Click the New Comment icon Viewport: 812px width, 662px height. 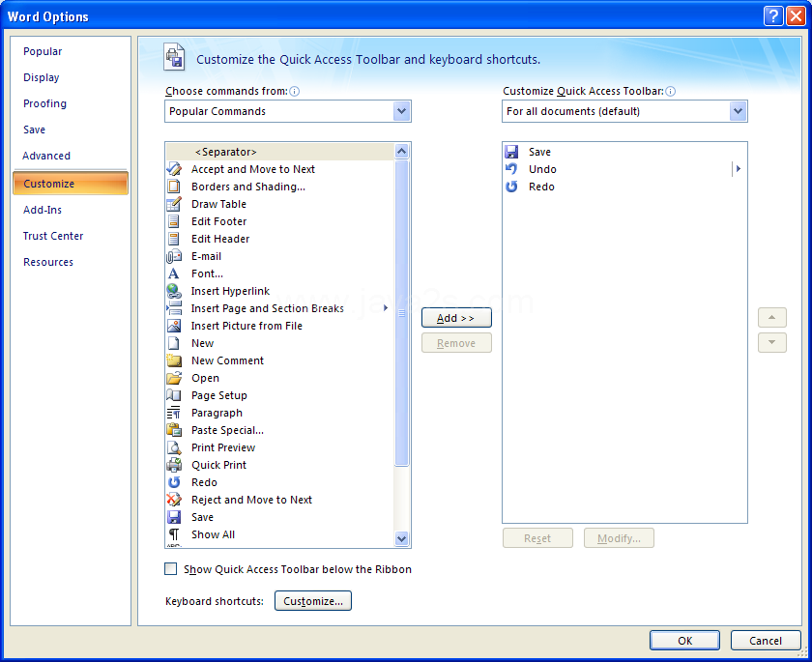tap(174, 360)
